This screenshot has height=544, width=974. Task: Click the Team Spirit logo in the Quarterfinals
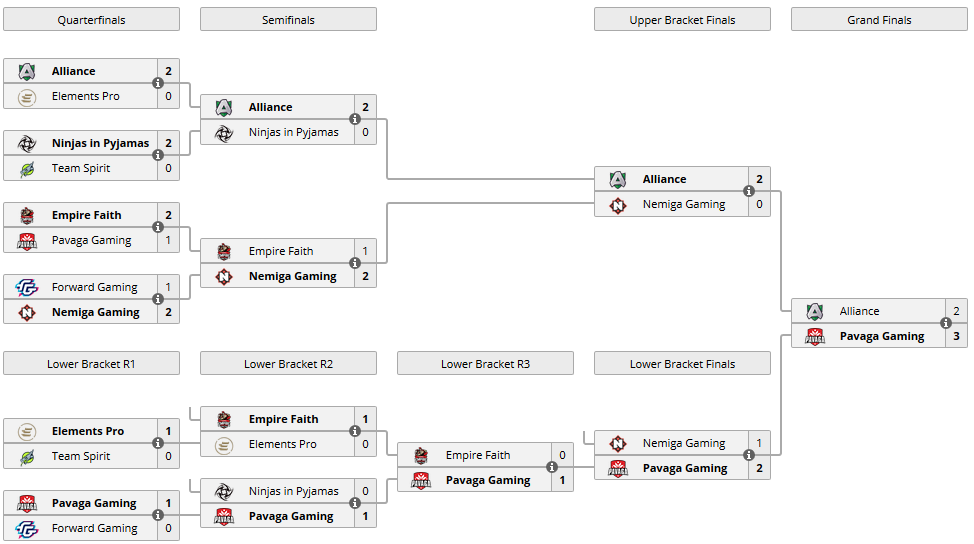(26, 168)
